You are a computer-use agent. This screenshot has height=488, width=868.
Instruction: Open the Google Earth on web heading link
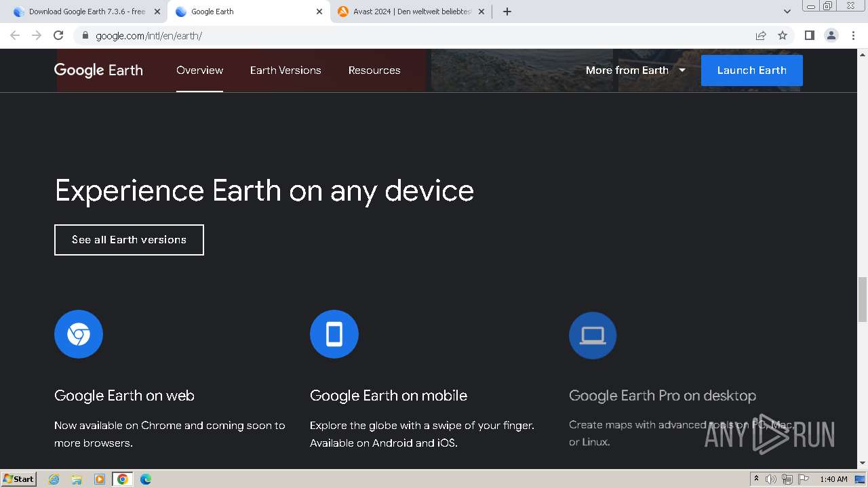coord(124,396)
